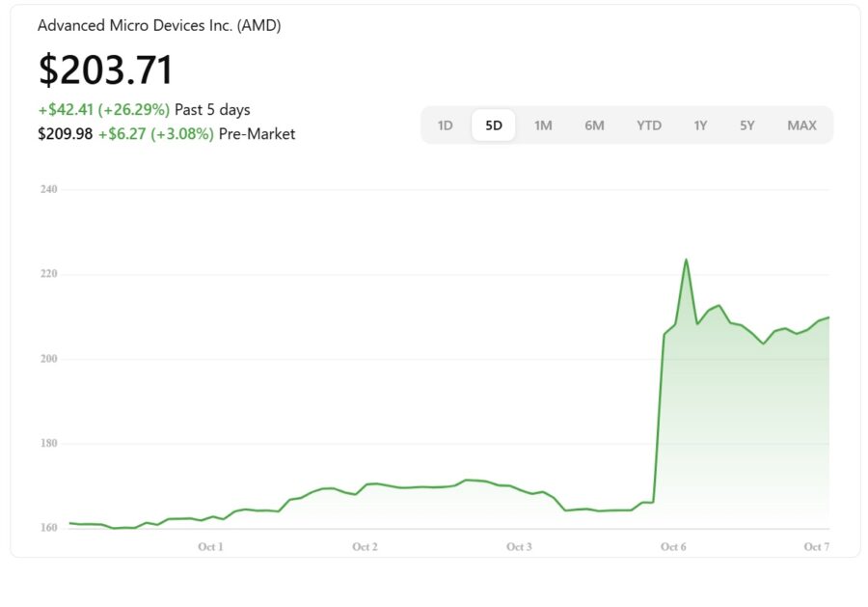Switch to the 6M chart view

tap(594, 125)
